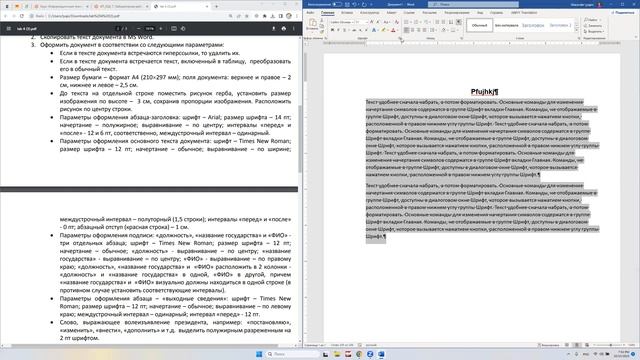Click the PDF zoom in plus icon
This screenshot has height=360, width=640.
pos(160,29)
